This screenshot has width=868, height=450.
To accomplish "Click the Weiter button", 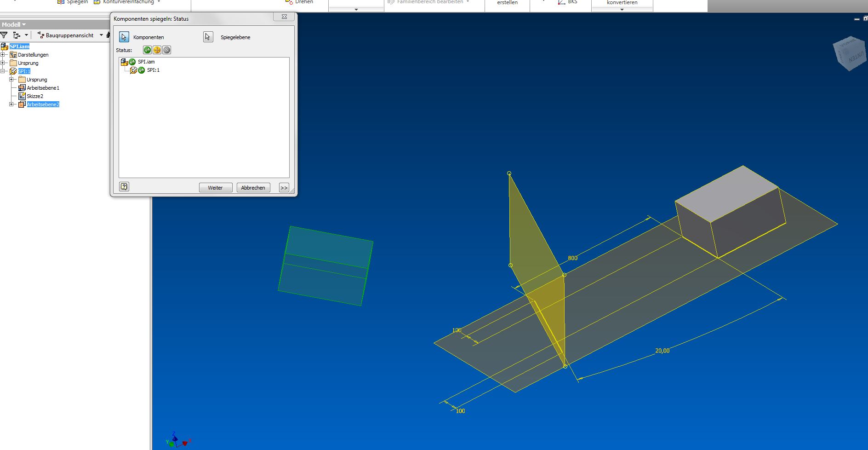I will pos(216,188).
